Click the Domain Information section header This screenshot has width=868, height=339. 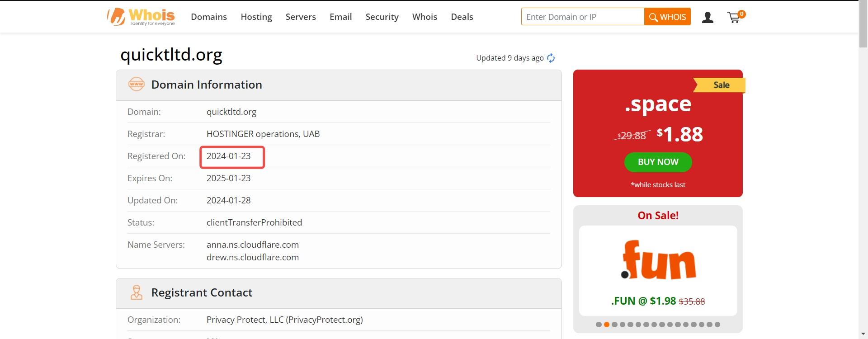point(339,85)
